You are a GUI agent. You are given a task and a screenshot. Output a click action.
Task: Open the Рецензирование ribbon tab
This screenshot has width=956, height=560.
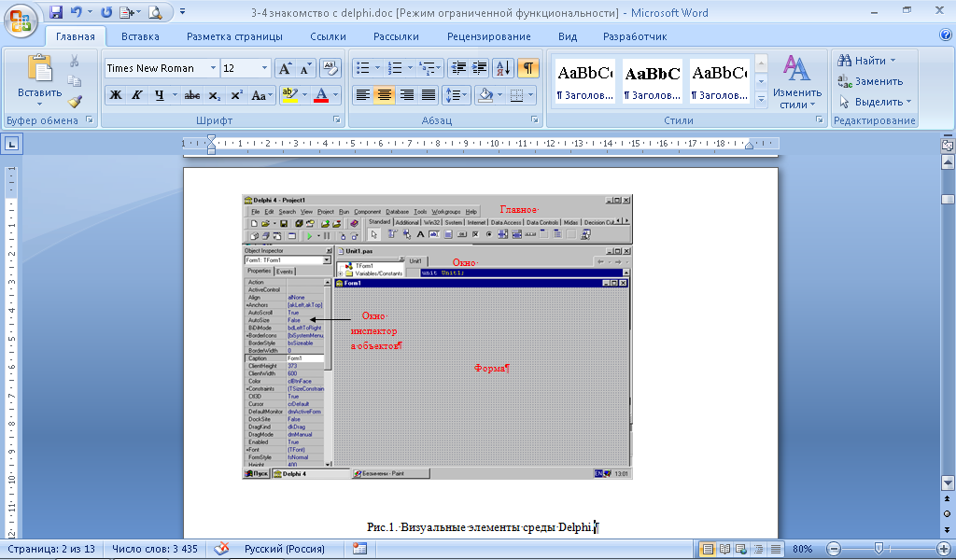(x=489, y=36)
